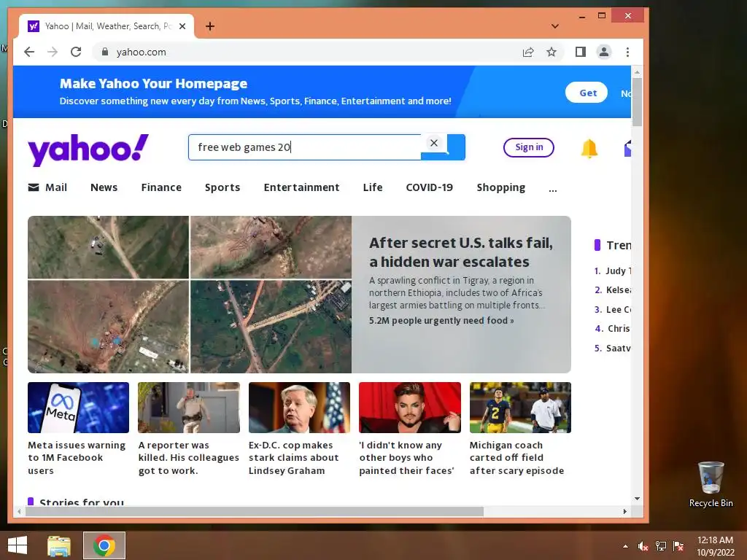Open the Lindsey Graham story thumbnail
This screenshot has height=560, width=747.
coord(299,408)
